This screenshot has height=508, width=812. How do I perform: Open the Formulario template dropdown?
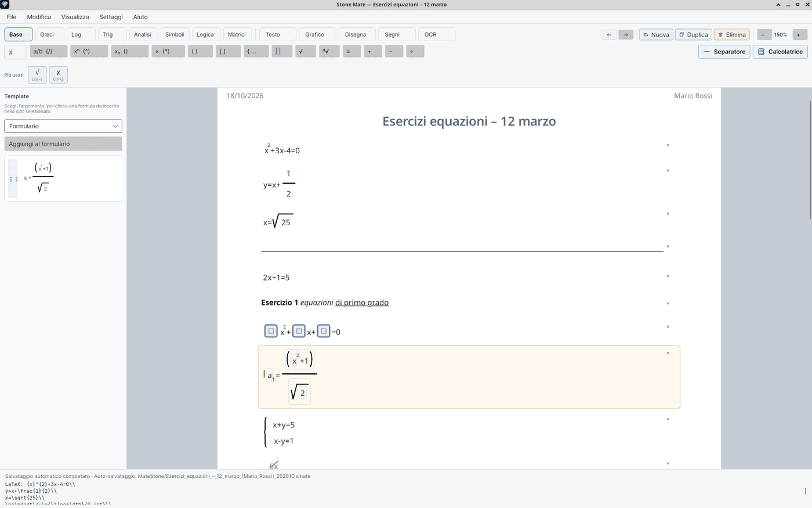click(x=63, y=126)
